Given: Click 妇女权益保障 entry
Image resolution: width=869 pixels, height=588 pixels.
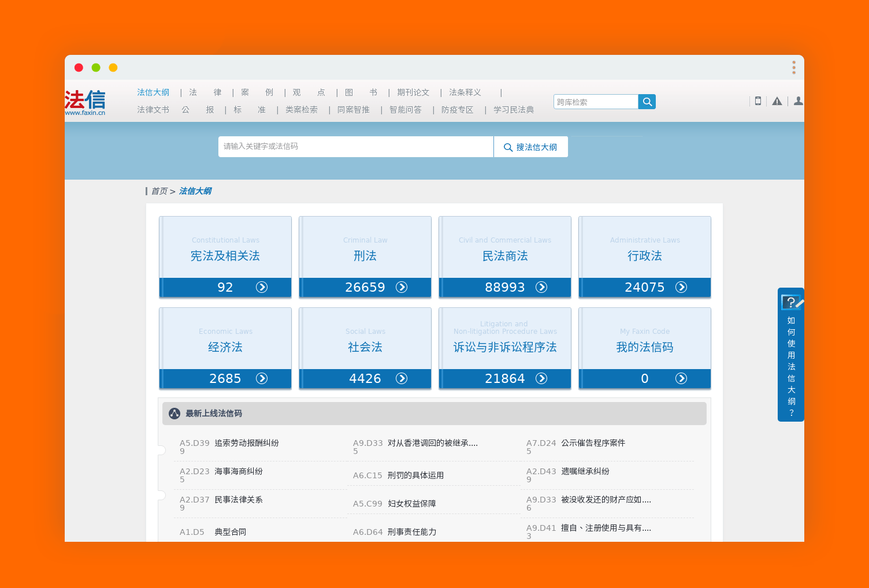Looking at the screenshot, I should [412, 504].
